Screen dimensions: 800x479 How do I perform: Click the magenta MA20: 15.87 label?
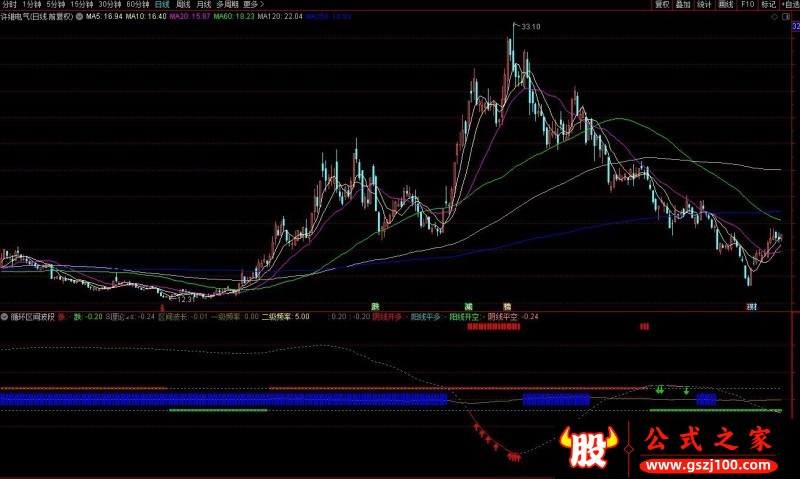[190, 17]
